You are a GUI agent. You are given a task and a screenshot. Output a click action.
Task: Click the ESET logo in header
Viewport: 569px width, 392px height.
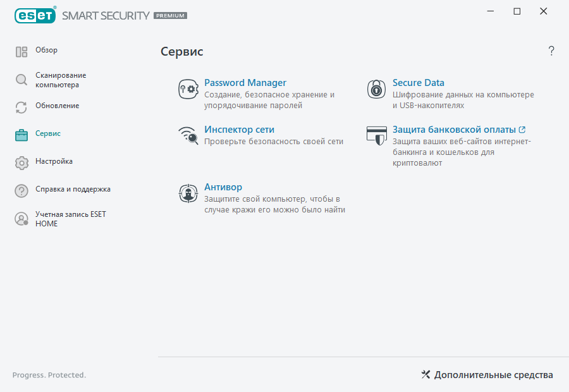(35, 15)
